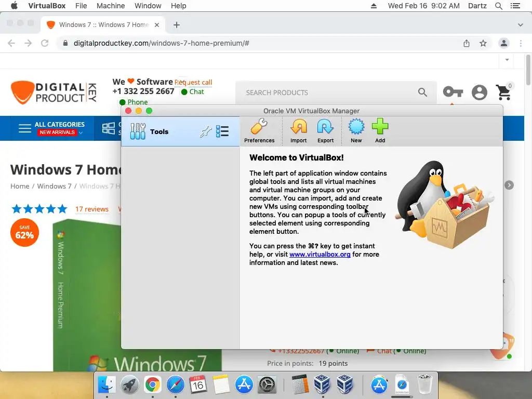
Task: Open the Window menu
Action: [x=148, y=6]
